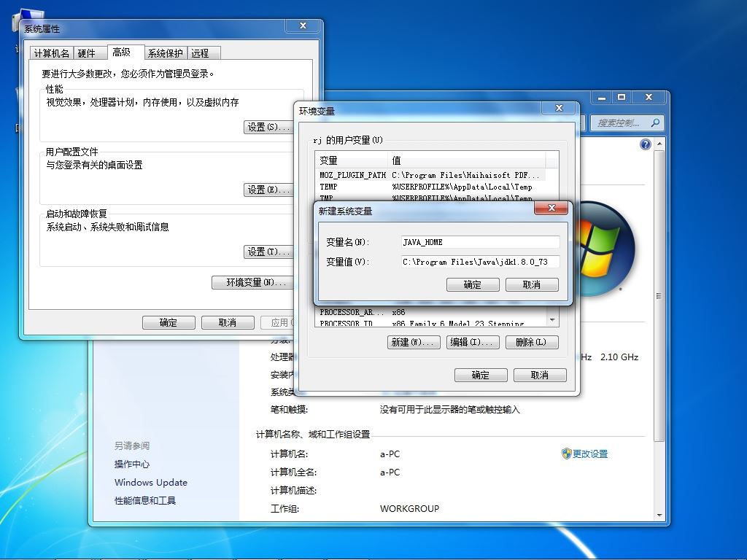Select the TEMP user variable row
This screenshot has width=747, height=560.
[x=430, y=187]
